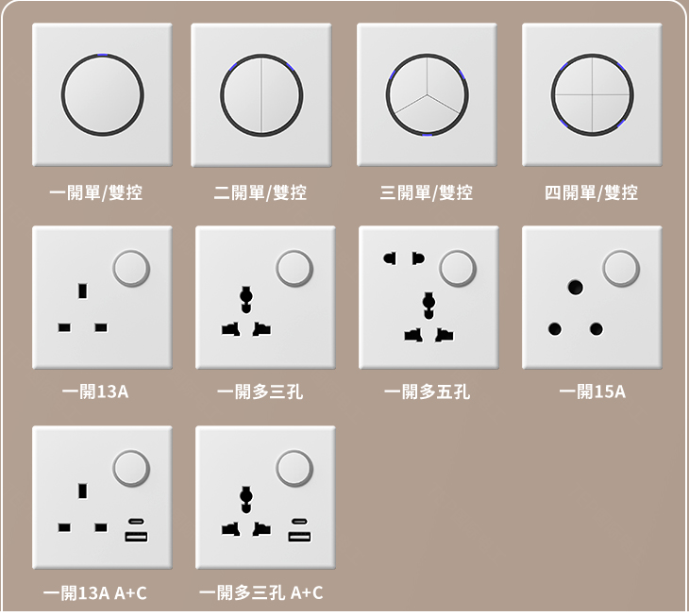This screenshot has height=616, width=689.
Task: Click the 一開單/雙控 label
Action: click(95, 192)
